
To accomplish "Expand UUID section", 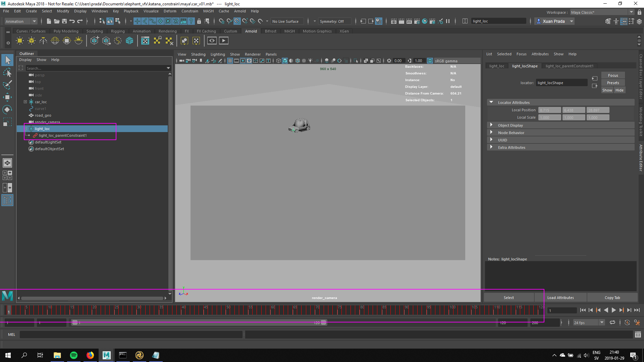I will (x=491, y=140).
